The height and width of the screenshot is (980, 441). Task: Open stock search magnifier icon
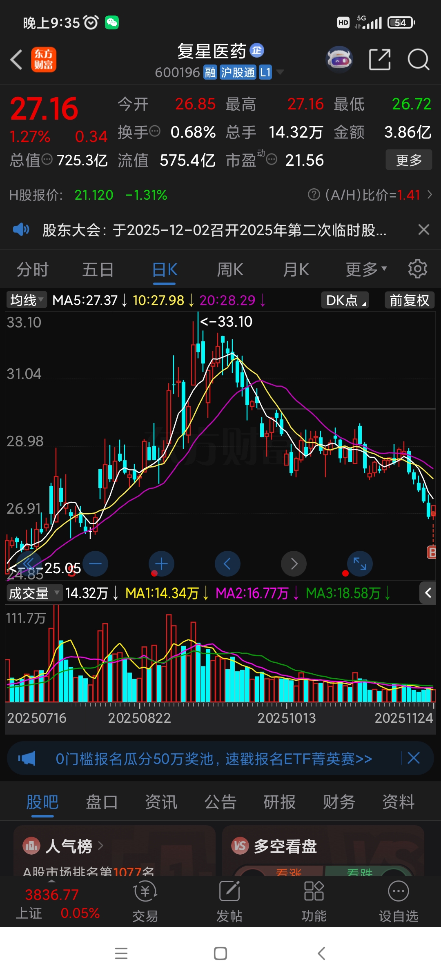point(419,60)
